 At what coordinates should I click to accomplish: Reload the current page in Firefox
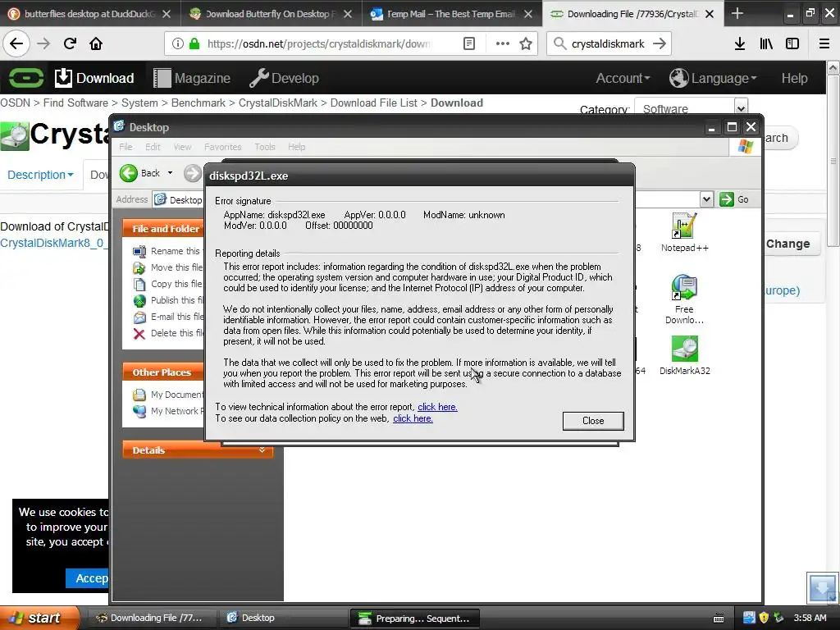[x=70, y=43]
